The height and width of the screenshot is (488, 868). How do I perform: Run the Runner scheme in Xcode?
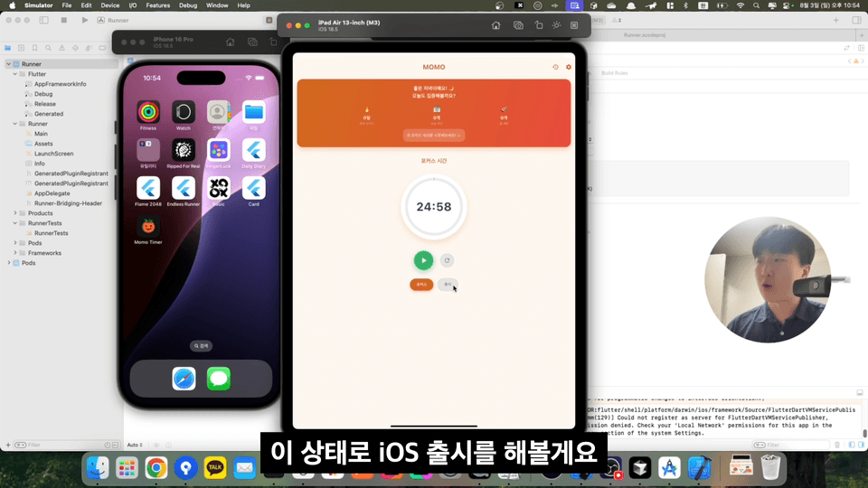85,20
